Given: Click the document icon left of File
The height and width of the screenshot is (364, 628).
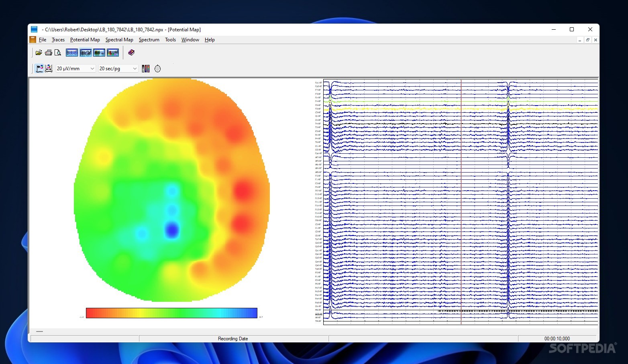Looking at the screenshot, I should pos(33,40).
